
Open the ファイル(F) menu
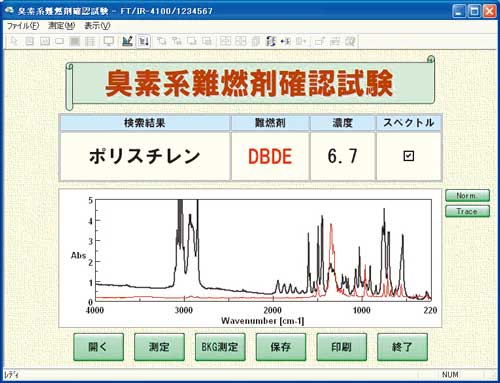(x=23, y=26)
